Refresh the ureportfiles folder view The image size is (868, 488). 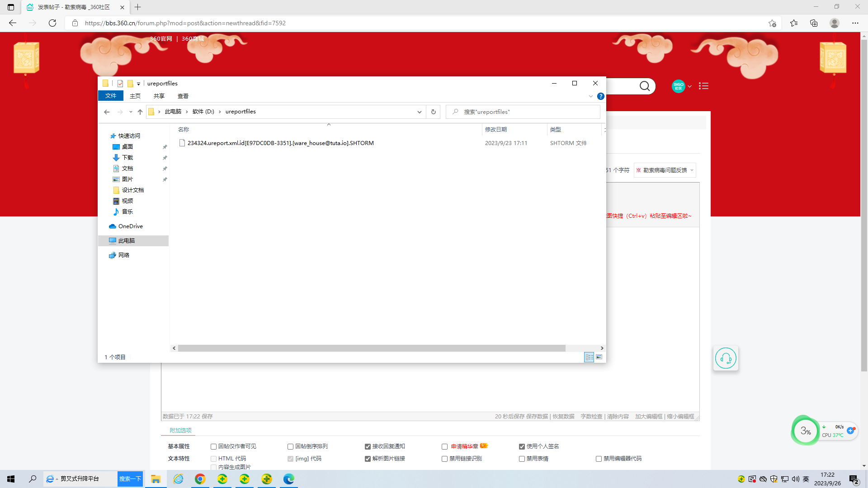433,112
